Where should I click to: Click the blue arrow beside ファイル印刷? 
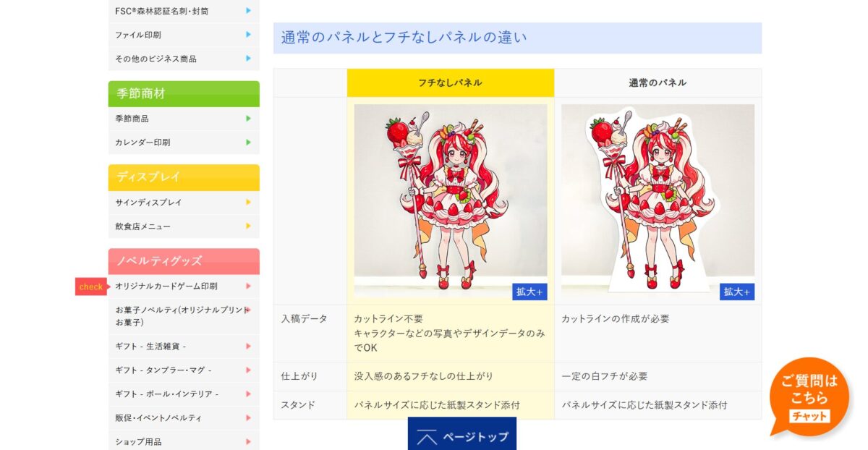(x=248, y=35)
